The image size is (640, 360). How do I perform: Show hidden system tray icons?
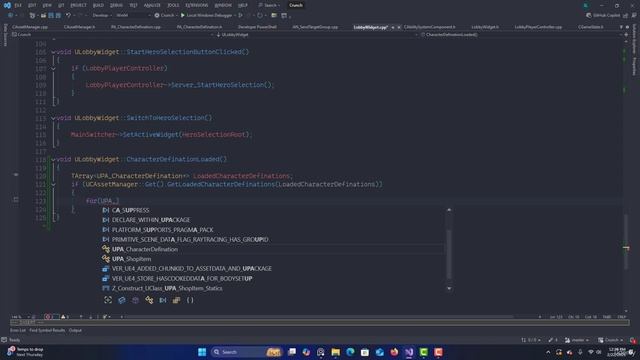pyautogui.click(x=548, y=352)
